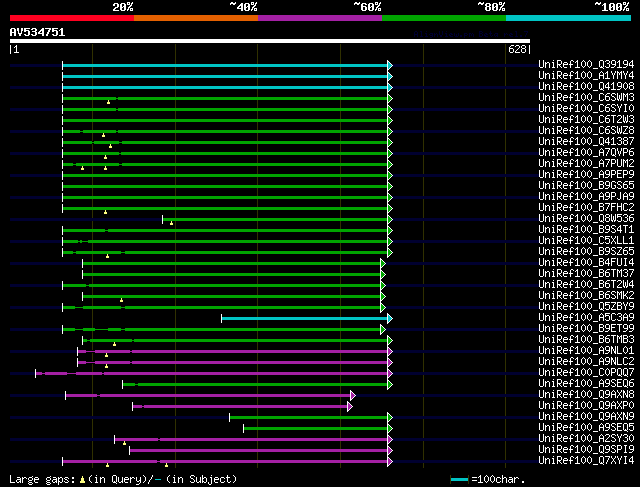Open the UniRef100_B9GS65 entry

[586, 186]
